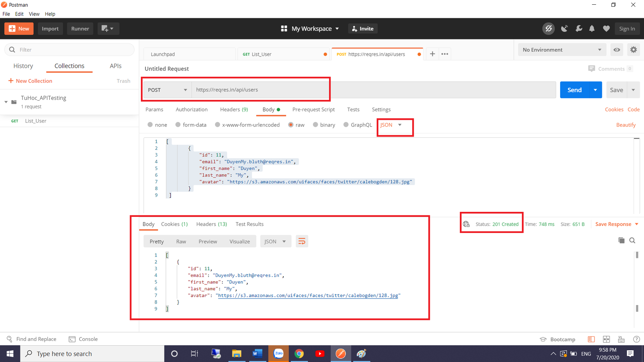The height and width of the screenshot is (362, 644).
Task: Open the response JSON format dropdown
Action: [x=276, y=241]
